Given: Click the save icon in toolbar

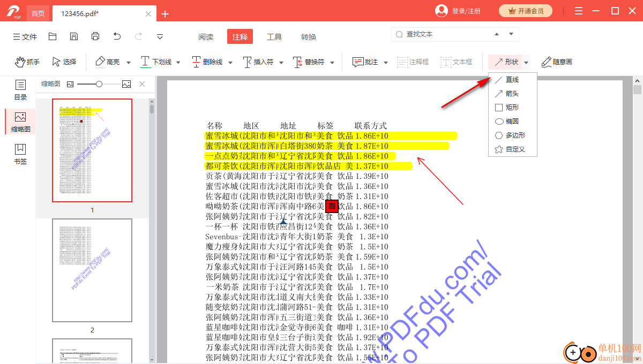Looking at the screenshot, I should [x=74, y=36].
